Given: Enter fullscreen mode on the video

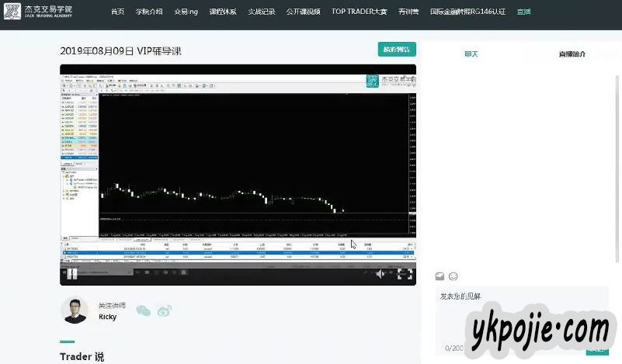Looking at the screenshot, I should [x=405, y=273].
